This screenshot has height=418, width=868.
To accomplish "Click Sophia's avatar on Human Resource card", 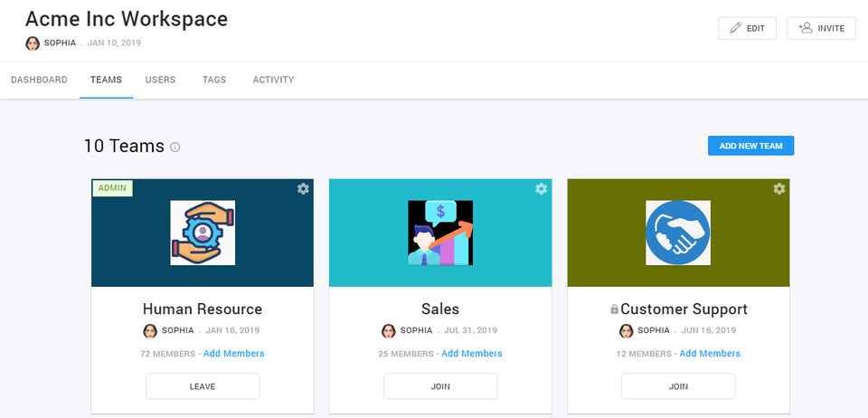I will (x=150, y=331).
